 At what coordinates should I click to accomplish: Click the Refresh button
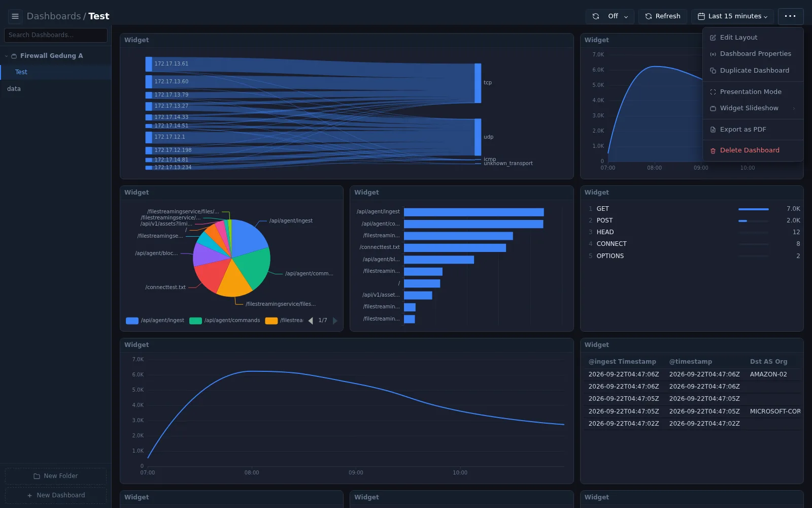[x=663, y=16]
